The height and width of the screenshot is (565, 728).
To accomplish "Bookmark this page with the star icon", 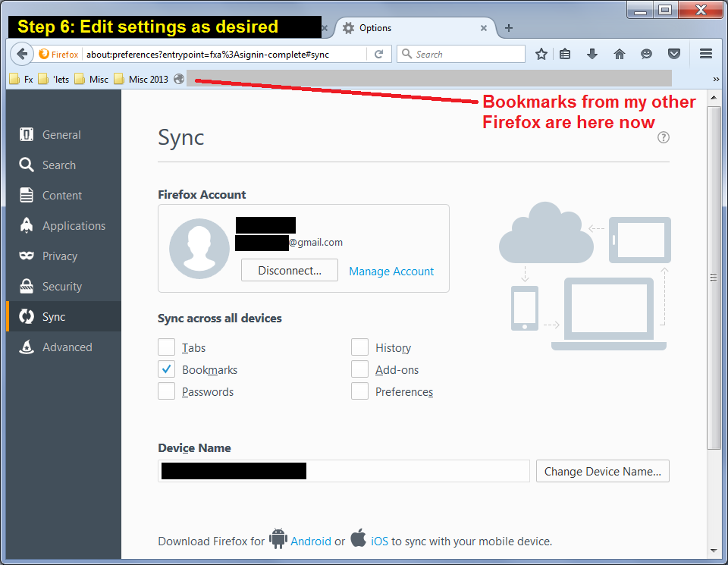I will point(541,54).
